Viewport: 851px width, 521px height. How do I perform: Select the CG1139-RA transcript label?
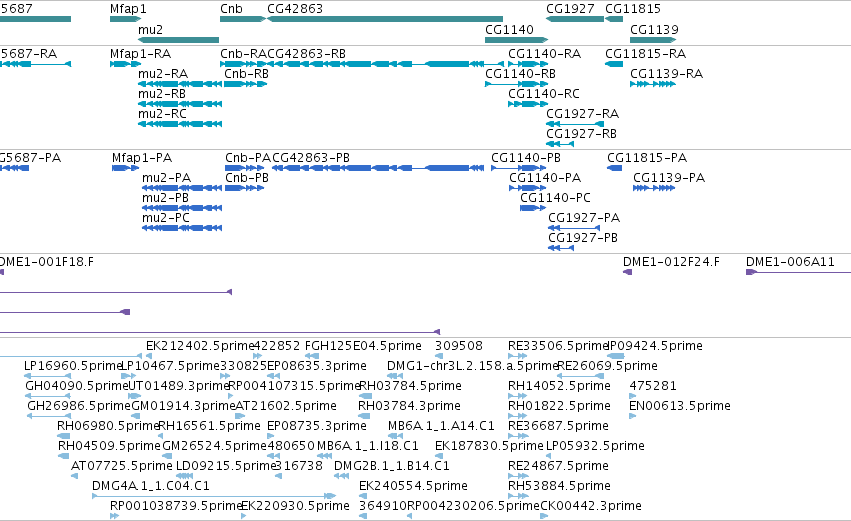[666, 74]
